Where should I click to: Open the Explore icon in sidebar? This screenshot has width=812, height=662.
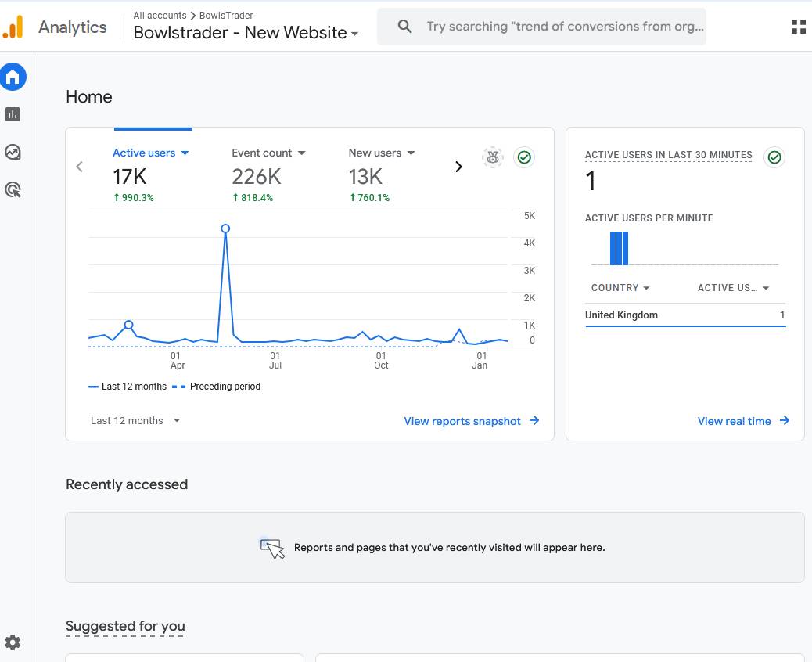pyautogui.click(x=13, y=152)
